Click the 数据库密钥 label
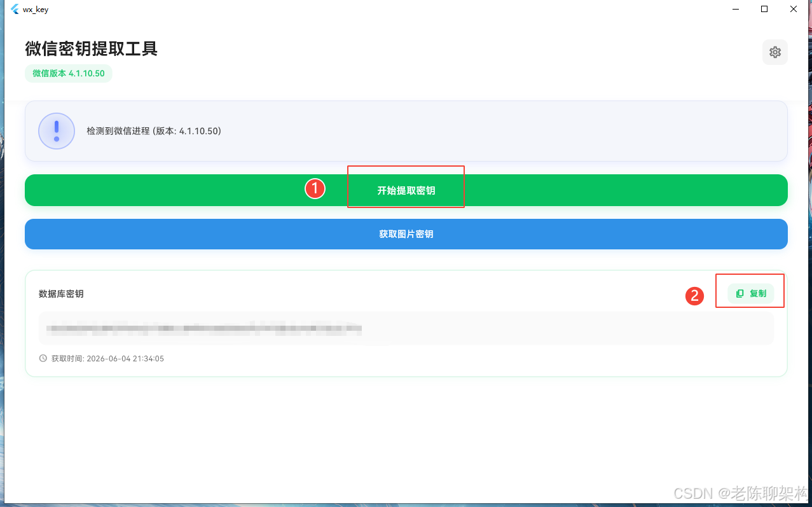This screenshot has width=812, height=507. (x=61, y=294)
